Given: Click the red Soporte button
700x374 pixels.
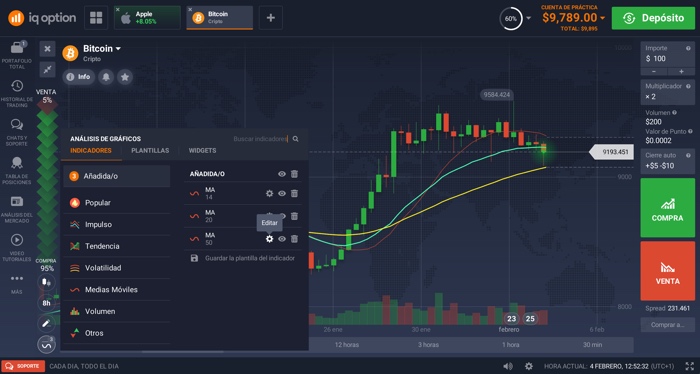Looking at the screenshot, I should coord(23,366).
